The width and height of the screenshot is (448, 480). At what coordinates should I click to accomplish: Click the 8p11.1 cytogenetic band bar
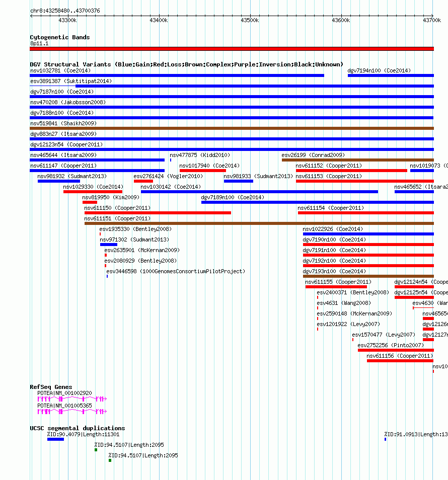click(x=232, y=49)
